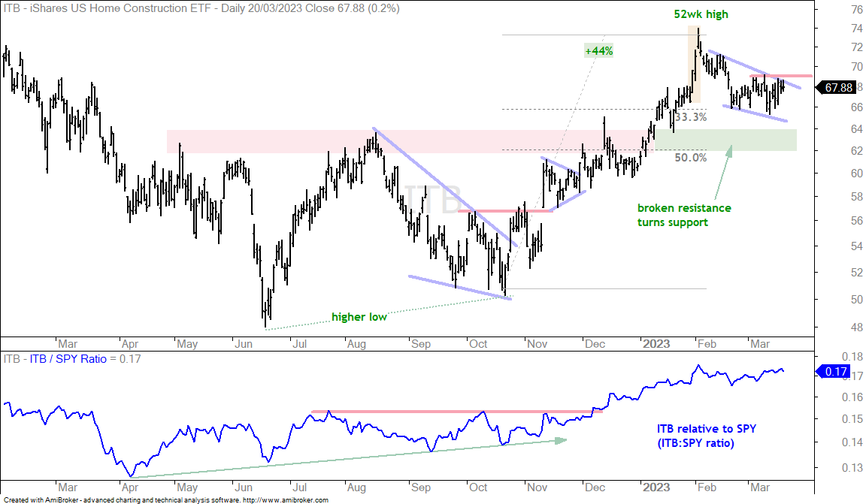Click the Oct month label on the lower axis

478,487
